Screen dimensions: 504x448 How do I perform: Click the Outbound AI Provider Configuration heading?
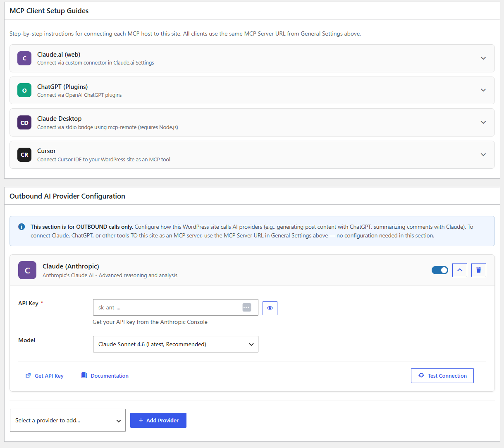(x=67, y=196)
